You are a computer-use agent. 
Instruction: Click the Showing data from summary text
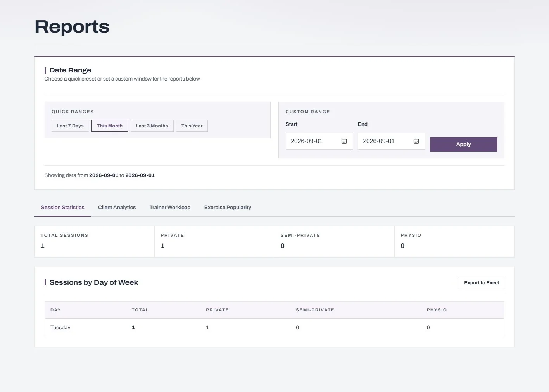(99, 175)
